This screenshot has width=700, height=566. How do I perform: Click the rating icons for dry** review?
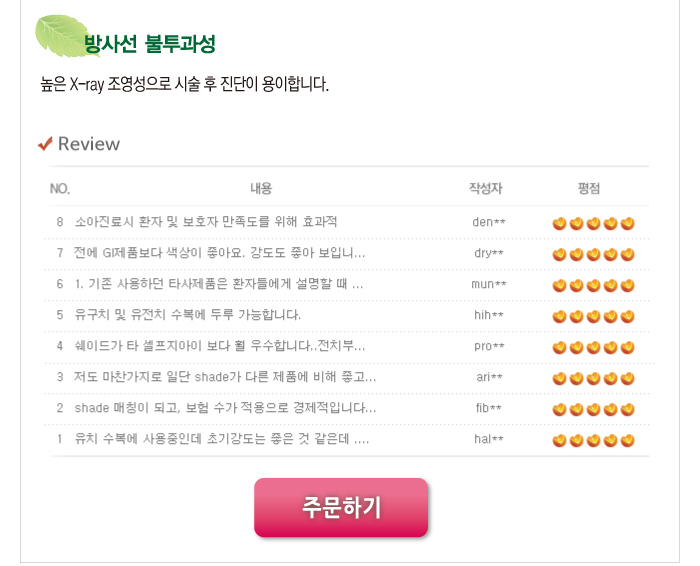593,254
